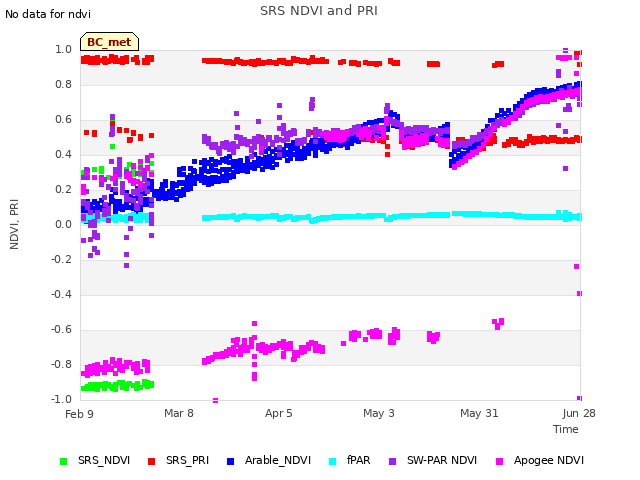Toggle the Arable_NDVI legend entry
Image resolution: width=640 pixels, height=480 pixels.
pos(269,461)
